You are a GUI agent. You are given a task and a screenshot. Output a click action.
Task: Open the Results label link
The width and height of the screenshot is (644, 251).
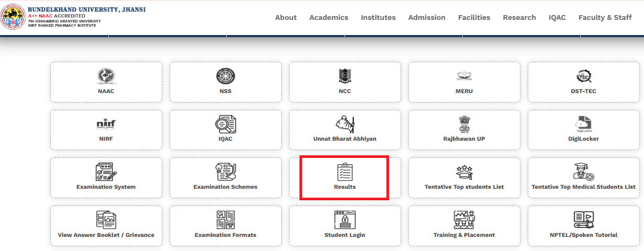[345, 187]
